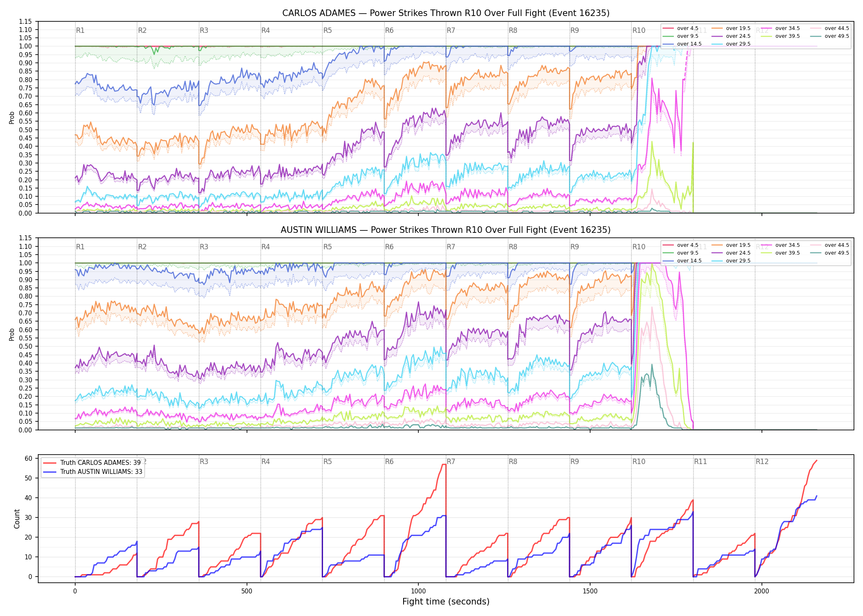Click the R3 round marker in Carlos Adames chart

[204, 30]
